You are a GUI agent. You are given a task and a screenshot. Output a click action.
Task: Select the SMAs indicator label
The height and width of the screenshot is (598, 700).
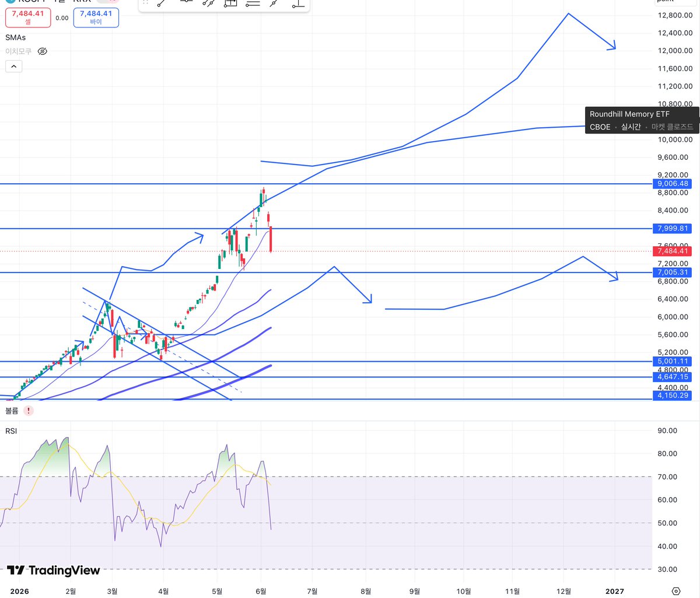(x=16, y=37)
